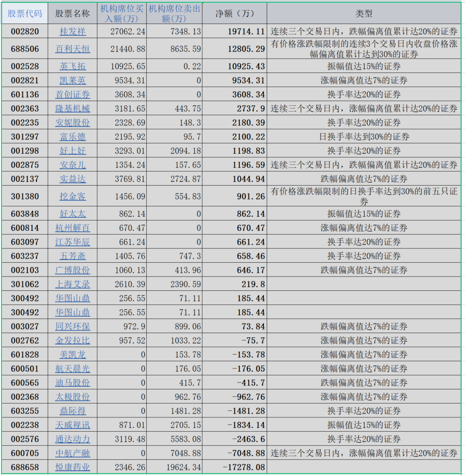This screenshot has width=465, height=476.
Task: Select sell amount cell 5583.08
Action: (174, 439)
